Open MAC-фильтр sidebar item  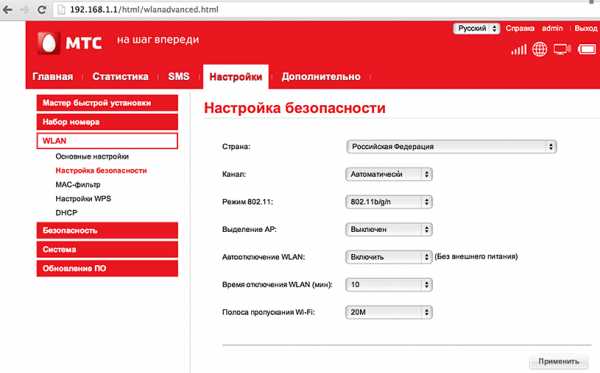78,184
